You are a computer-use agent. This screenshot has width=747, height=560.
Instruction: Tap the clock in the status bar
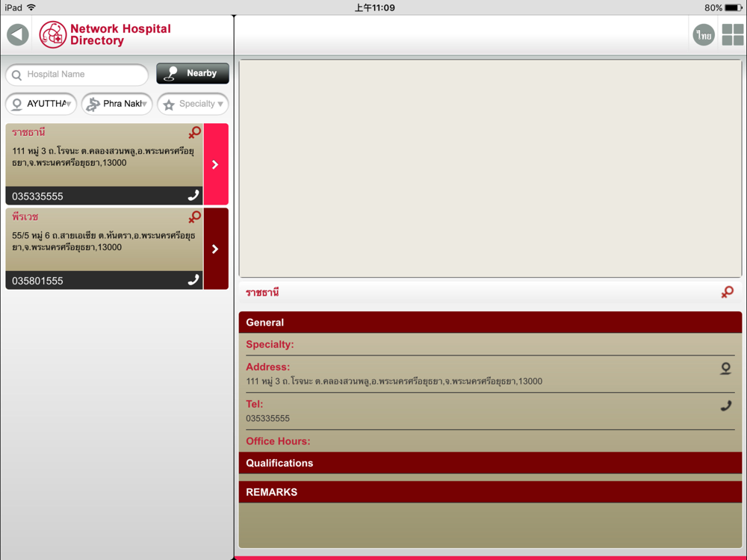click(374, 7)
